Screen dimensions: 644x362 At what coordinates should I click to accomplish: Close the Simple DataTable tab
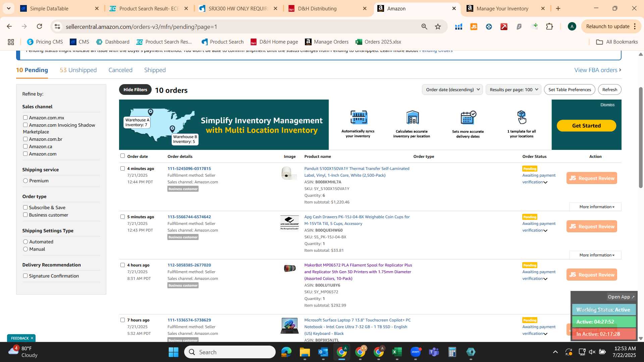tap(97, 8)
